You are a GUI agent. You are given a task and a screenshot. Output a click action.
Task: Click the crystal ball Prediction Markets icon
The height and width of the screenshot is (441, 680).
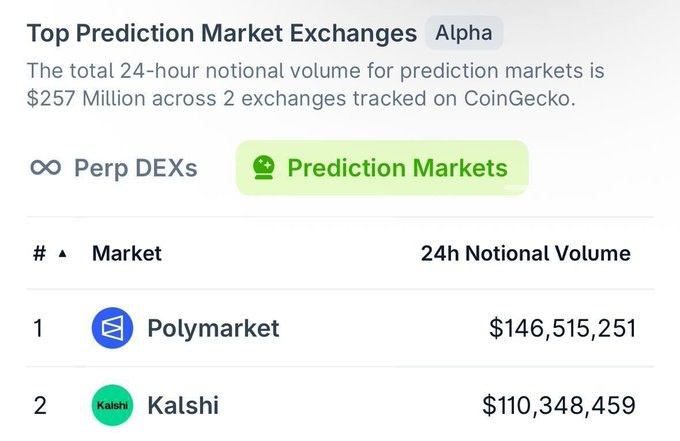(264, 167)
